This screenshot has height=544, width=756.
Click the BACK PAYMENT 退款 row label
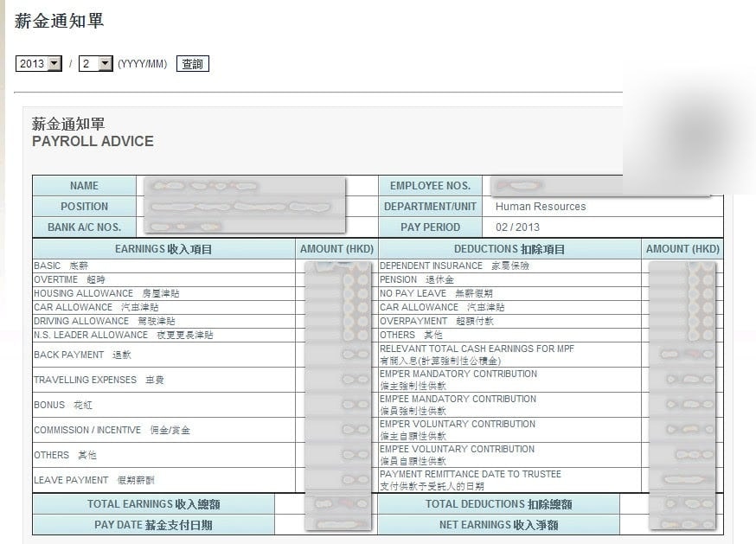pyautogui.click(x=82, y=355)
